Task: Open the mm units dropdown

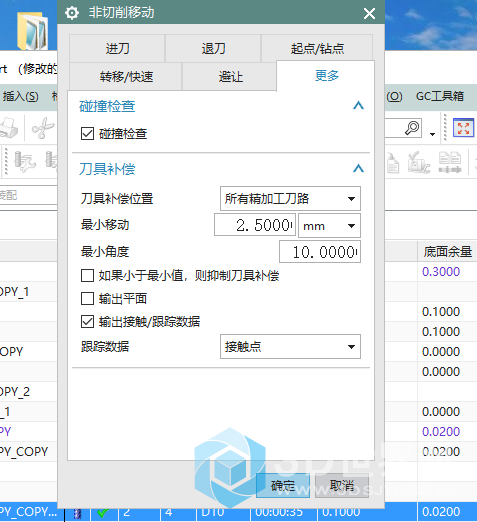Action: 329,226
